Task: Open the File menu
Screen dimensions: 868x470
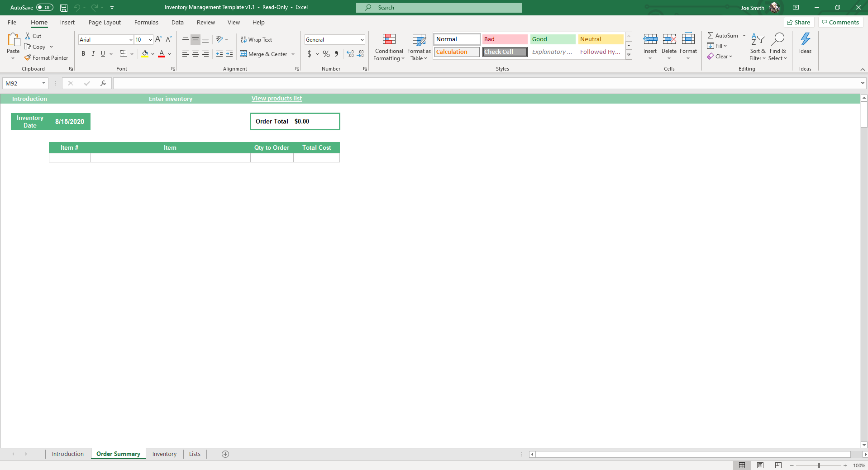Action: pos(12,23)
